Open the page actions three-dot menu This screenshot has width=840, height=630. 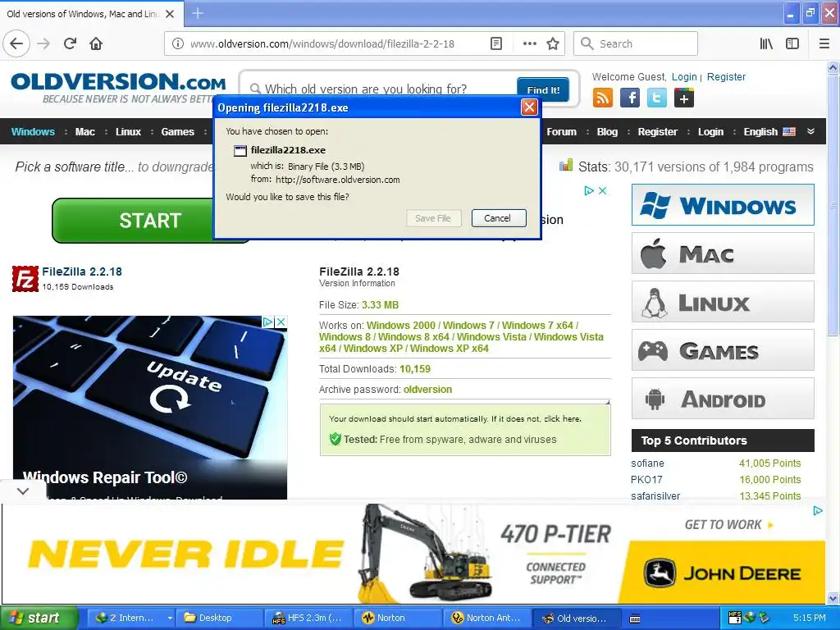[529, 43]
